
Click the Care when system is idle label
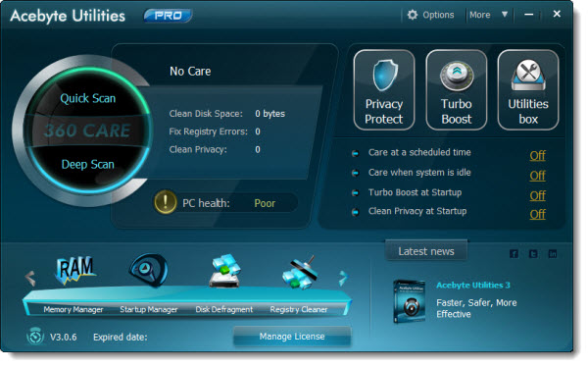pos(419,173)
